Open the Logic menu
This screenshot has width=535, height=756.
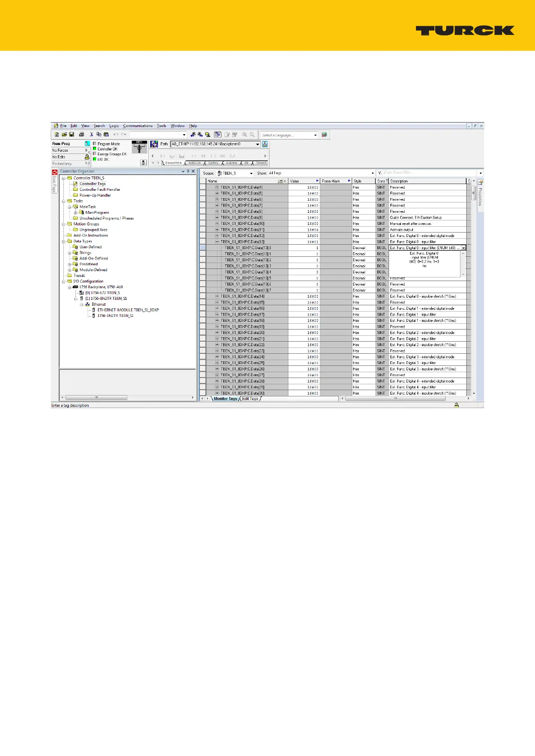[114, 126]
